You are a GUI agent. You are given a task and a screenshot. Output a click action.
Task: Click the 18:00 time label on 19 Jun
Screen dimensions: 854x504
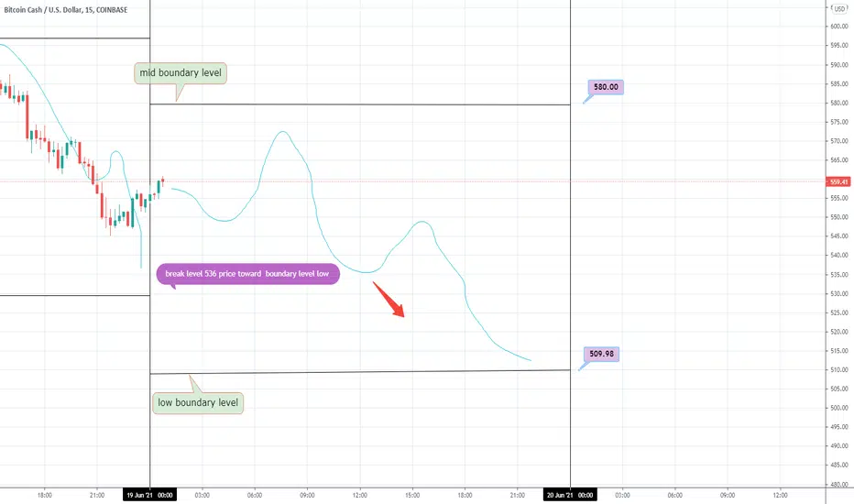465,495
